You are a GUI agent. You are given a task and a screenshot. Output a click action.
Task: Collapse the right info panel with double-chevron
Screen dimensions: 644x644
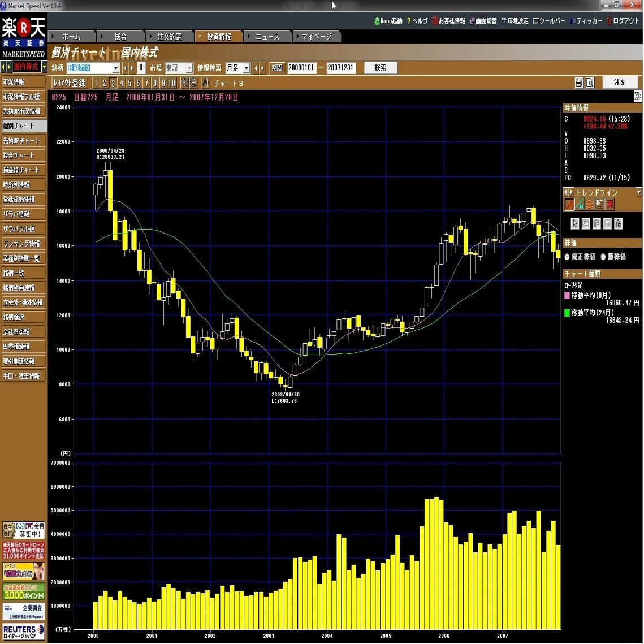point(637,96)
